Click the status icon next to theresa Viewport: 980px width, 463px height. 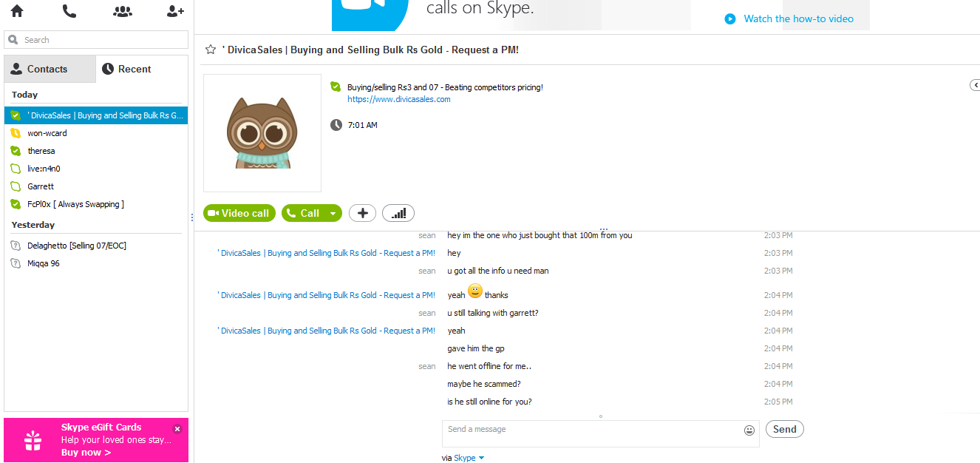point(16,151)
